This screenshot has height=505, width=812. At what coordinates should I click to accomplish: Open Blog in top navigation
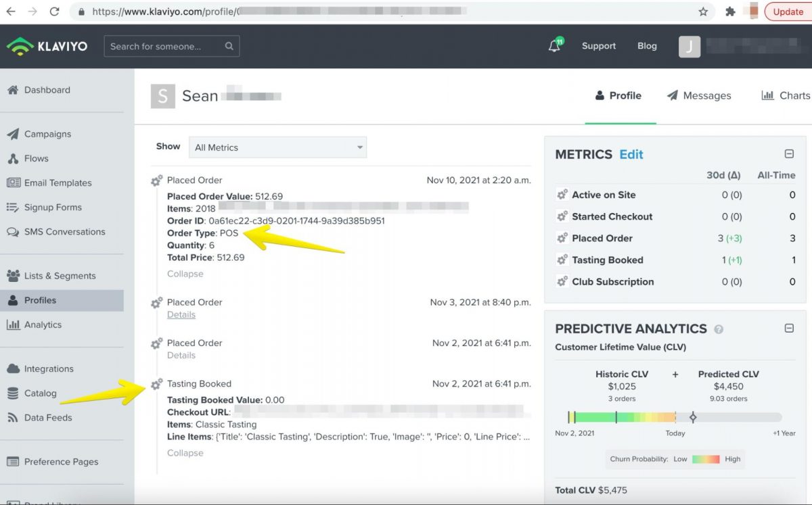[647, 46]
